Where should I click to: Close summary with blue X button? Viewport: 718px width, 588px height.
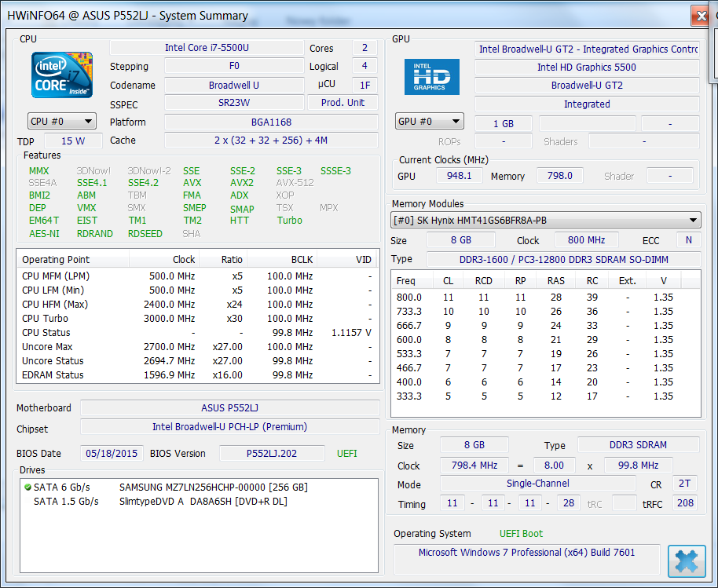pyautogui.click(x=687, y=561)
